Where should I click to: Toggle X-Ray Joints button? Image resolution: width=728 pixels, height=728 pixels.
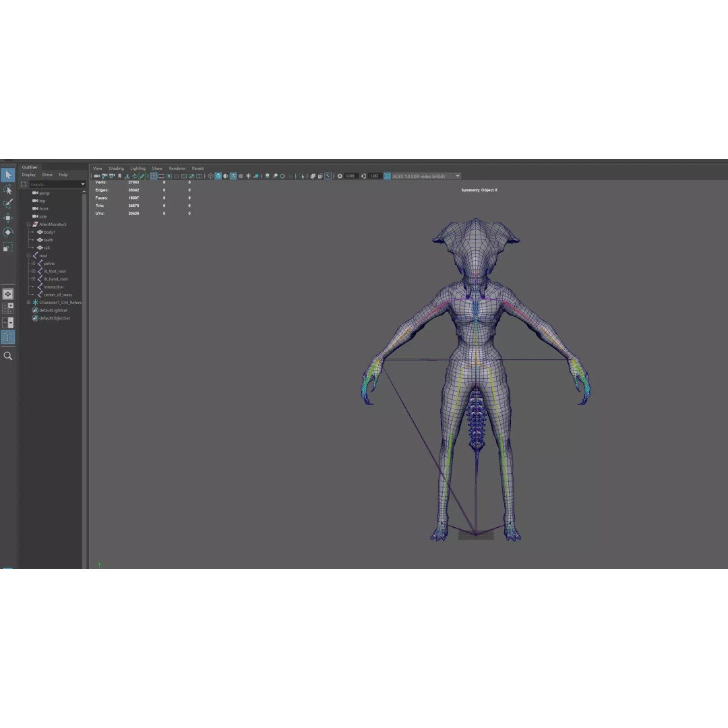point(328,176)
